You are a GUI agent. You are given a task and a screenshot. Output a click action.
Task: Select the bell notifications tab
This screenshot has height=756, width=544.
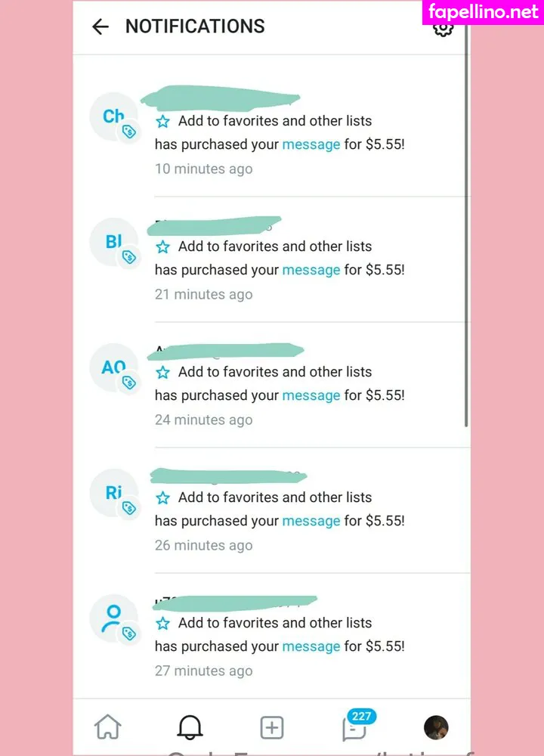[x=190, y=727]
